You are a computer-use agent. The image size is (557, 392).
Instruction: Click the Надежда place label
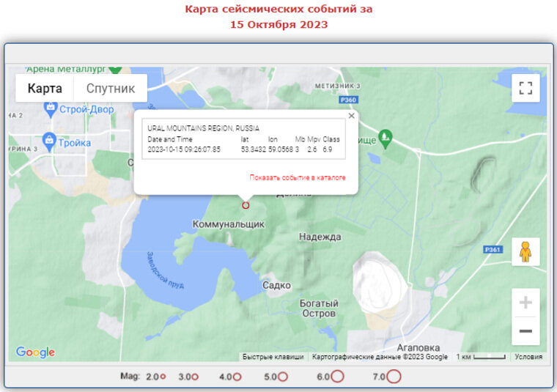point(320,237)
